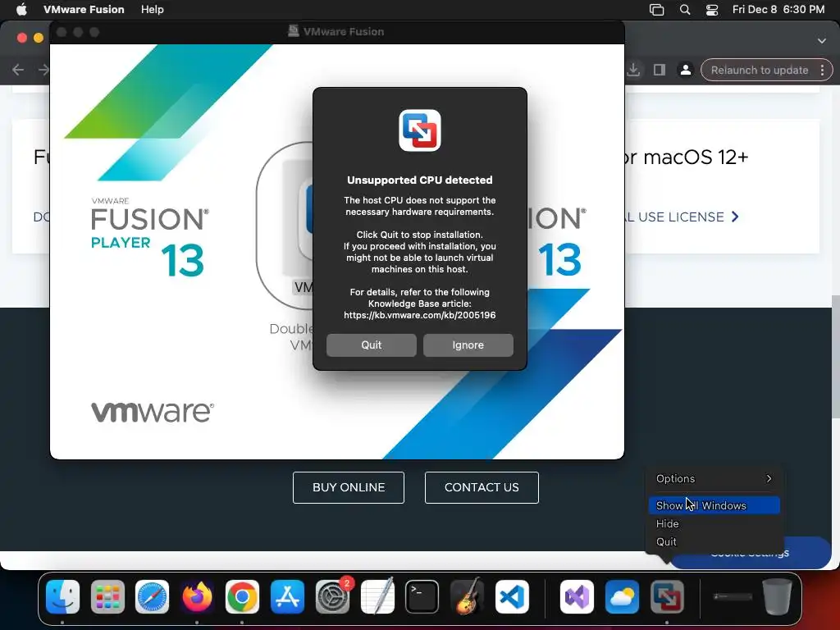Click Relaunch to update in browser
840x630 pixels.
[x=760, y=70]
